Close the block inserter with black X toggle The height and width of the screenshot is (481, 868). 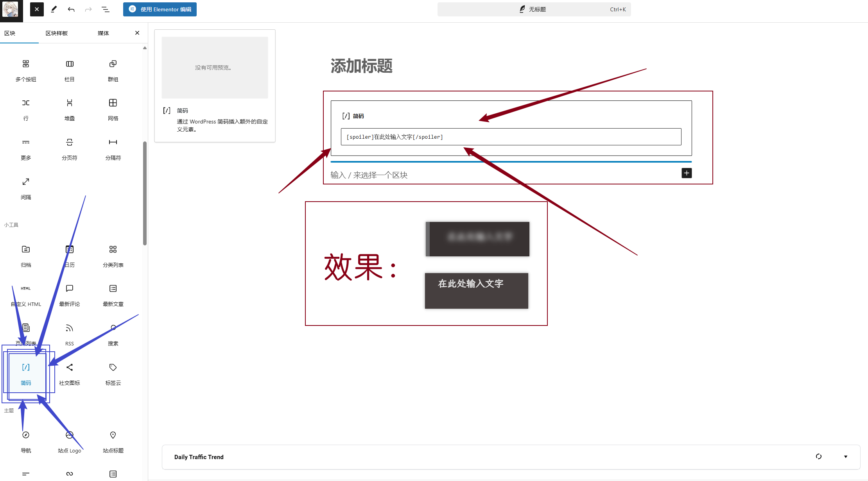[x=37, y=9]
